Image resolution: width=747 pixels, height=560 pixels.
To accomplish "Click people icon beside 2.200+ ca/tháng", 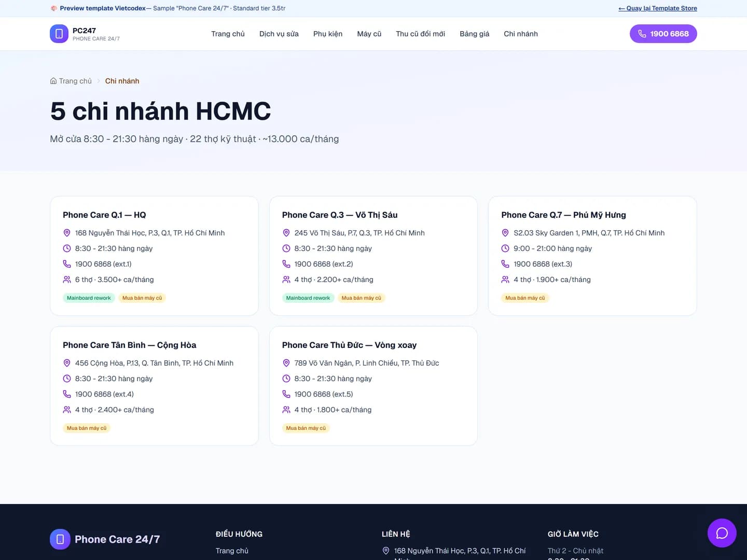I will click(286, 279).
